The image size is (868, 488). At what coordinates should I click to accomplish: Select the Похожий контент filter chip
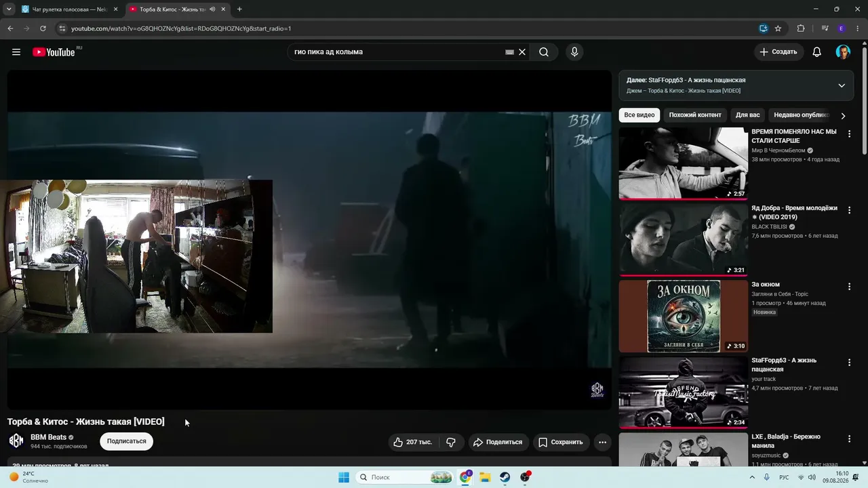click(695, 115)
